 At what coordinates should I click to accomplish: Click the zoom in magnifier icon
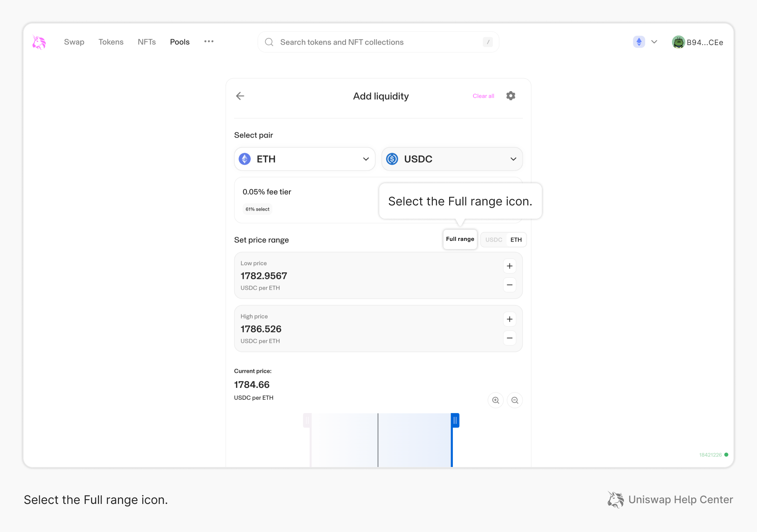pos(496,400)
